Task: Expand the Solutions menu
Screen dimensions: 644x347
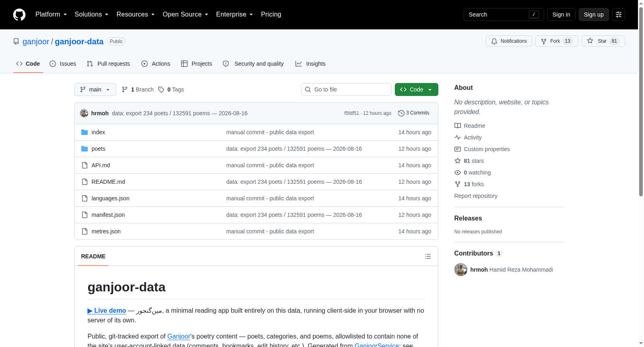Action: [x=91, y=15]
